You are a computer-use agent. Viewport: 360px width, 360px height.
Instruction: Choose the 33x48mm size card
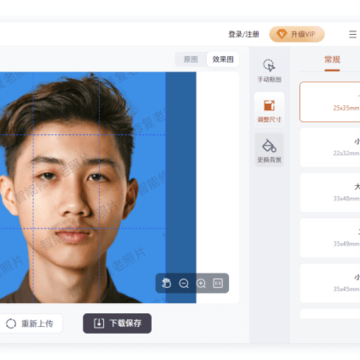(x=330, y=192)
